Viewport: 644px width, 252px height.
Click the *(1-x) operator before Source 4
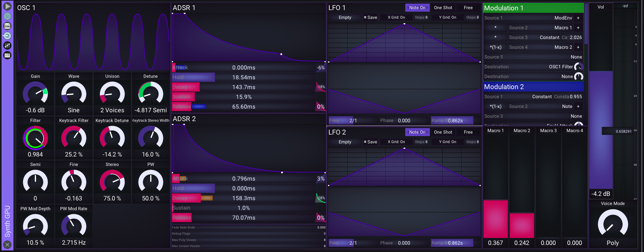point(496,47)
